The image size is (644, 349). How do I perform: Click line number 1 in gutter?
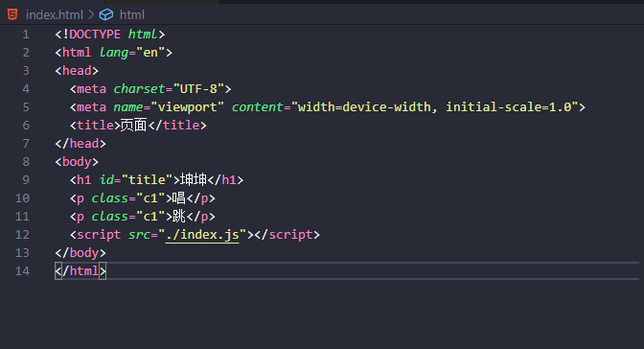point(26,35)
